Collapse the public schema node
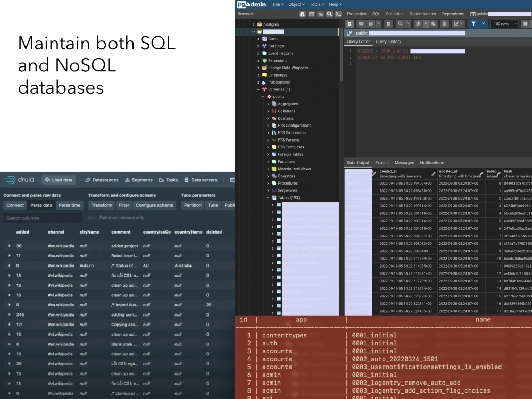 [x=263, y=97]
